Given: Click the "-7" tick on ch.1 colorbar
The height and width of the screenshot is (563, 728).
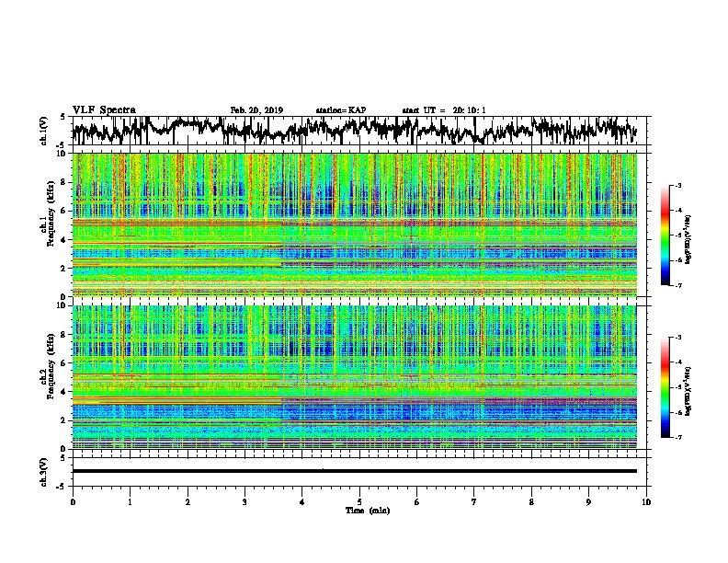Looking at the screenshot, I should tap(678, 285).
